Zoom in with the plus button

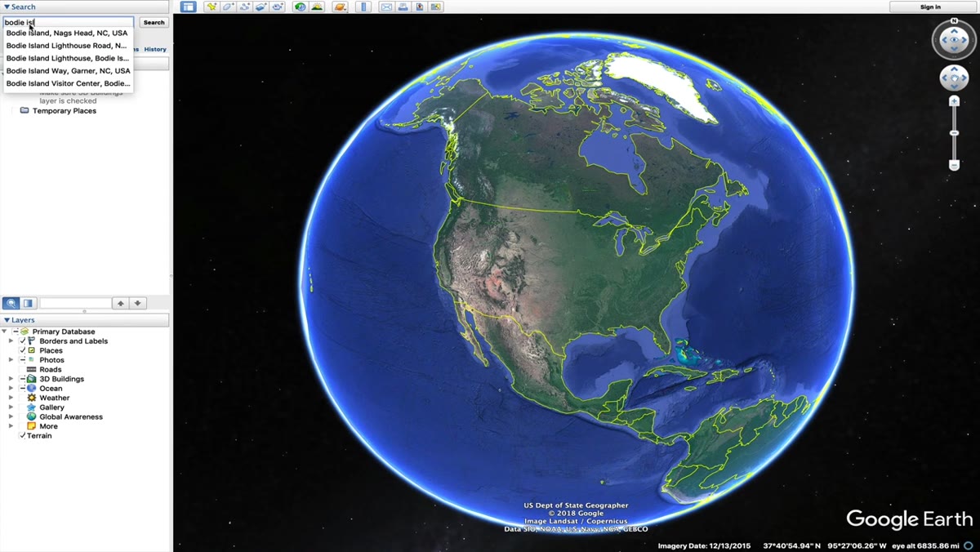tap(954, 101)
